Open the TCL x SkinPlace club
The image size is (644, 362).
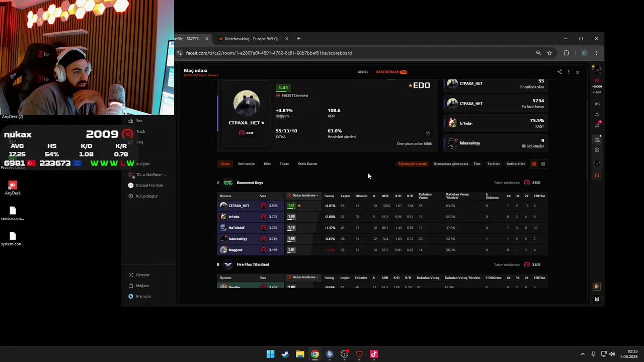[x=147, y=174]
